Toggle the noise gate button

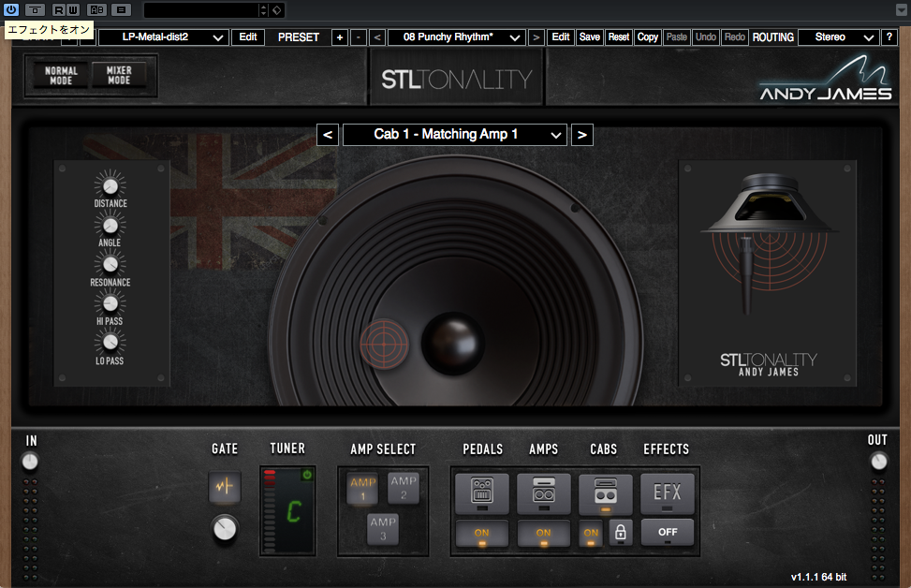click(225, 486)
